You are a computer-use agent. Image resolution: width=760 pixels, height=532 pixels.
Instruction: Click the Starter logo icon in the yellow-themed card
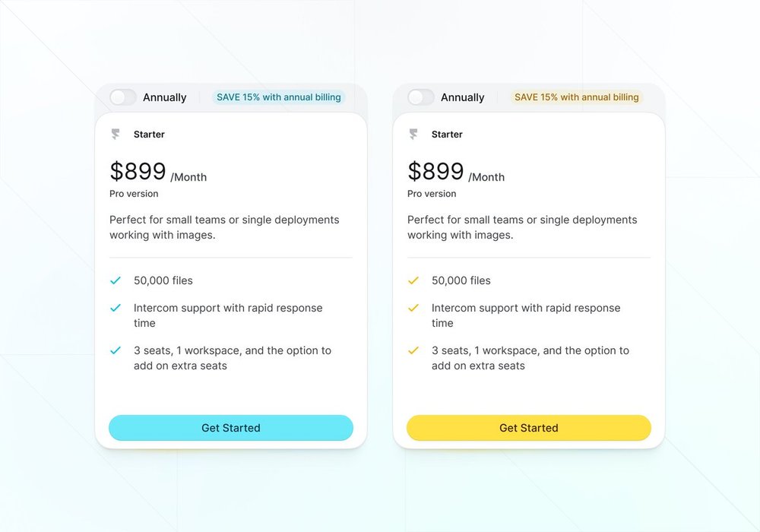point(413,135)
